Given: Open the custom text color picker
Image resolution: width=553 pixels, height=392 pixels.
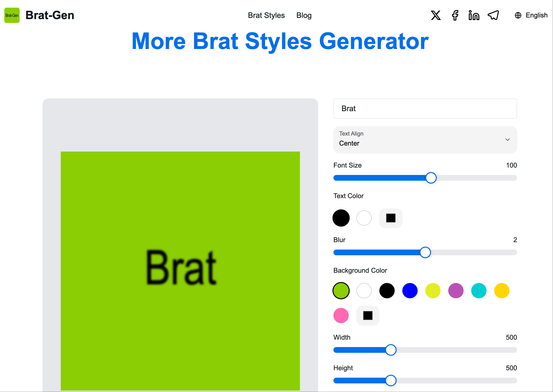Looking at the screenshot, I should (391, 218).
